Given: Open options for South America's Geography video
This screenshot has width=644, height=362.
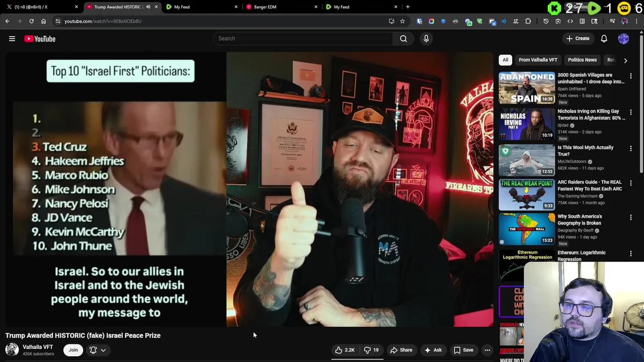Looking at the screenshot, I should tap(630, 218).
